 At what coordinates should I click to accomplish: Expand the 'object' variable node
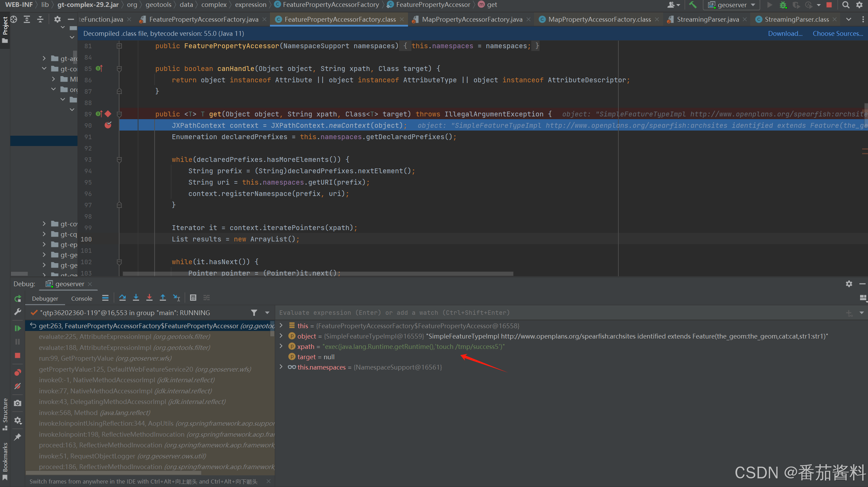click(x=281, y=336)
